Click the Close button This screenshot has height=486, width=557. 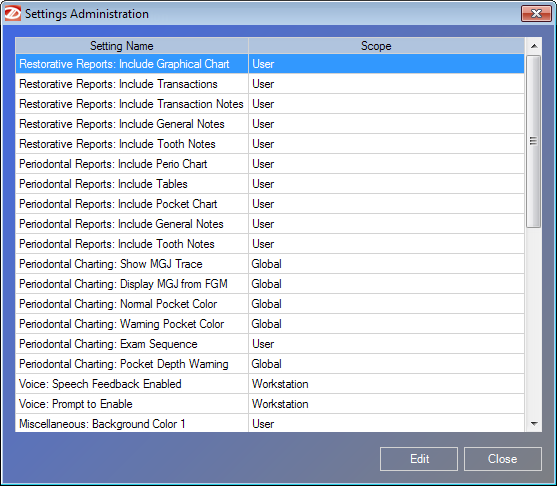click(503, 459)
